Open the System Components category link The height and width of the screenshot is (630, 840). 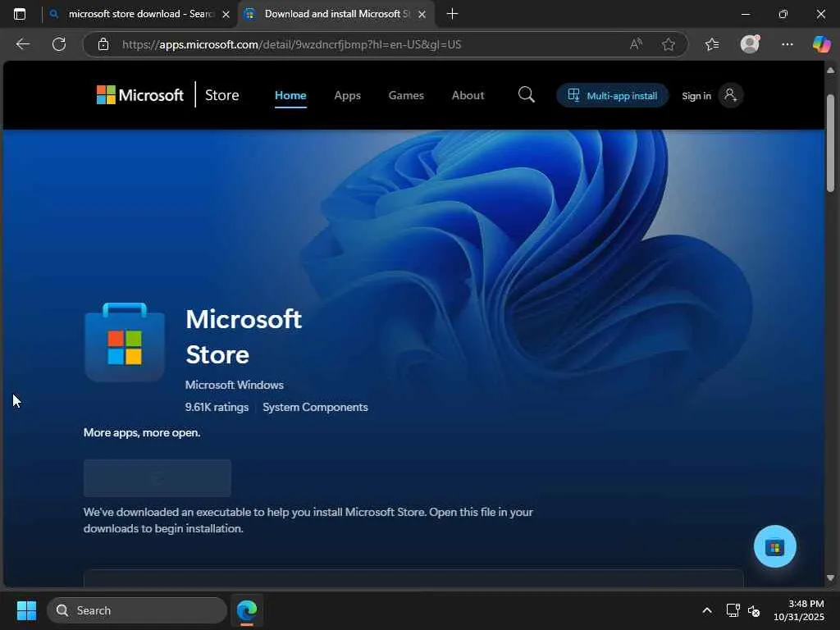tap(315, 407)
